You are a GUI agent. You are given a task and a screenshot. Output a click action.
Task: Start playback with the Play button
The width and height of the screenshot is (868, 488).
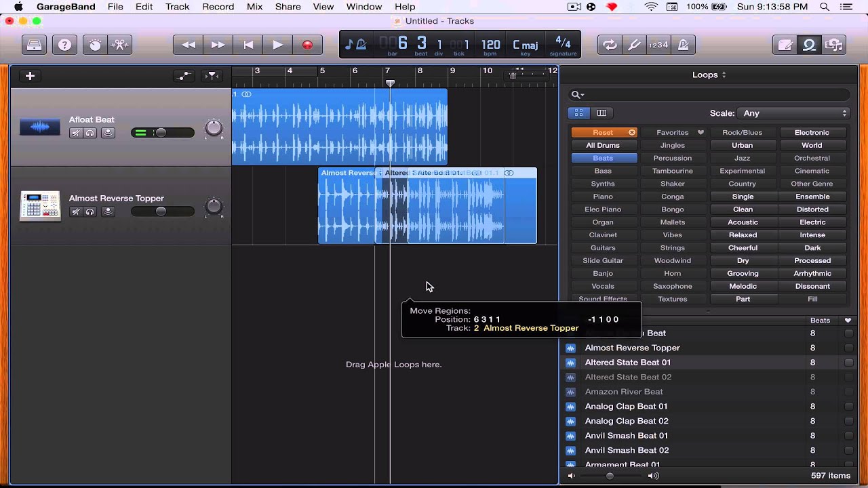278,45
